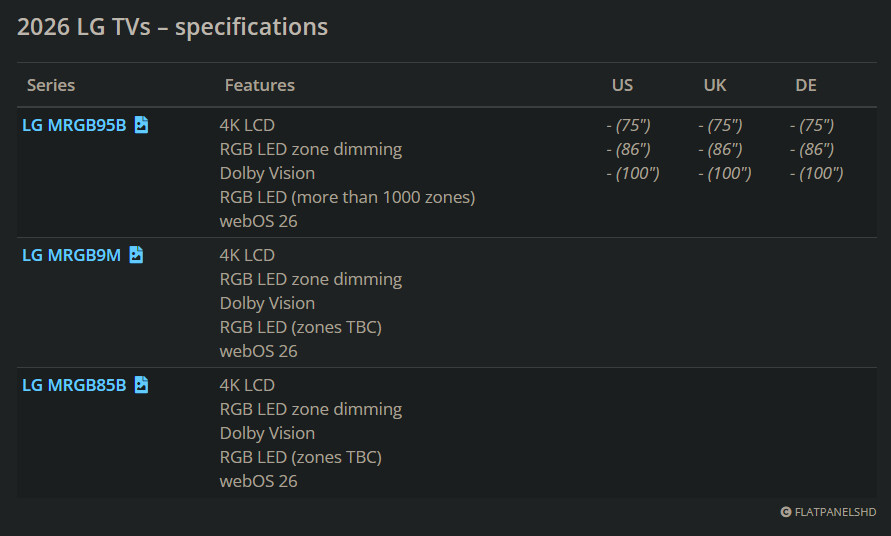This screenshot has width=891, height=536.
Task: Select the DE column header
Action: coord(806,85)
